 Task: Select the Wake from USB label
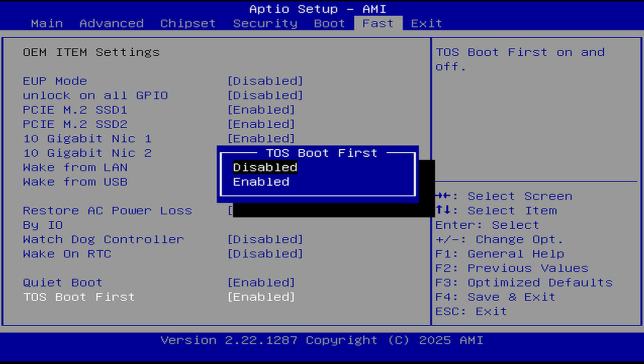[75, 182]
